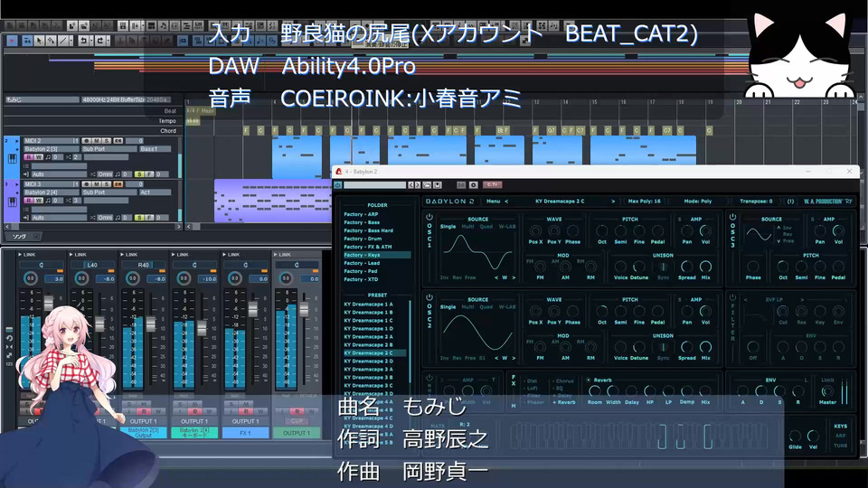
Task: Select Single source mode in OSC 2
Action: [x=448, y=307]
